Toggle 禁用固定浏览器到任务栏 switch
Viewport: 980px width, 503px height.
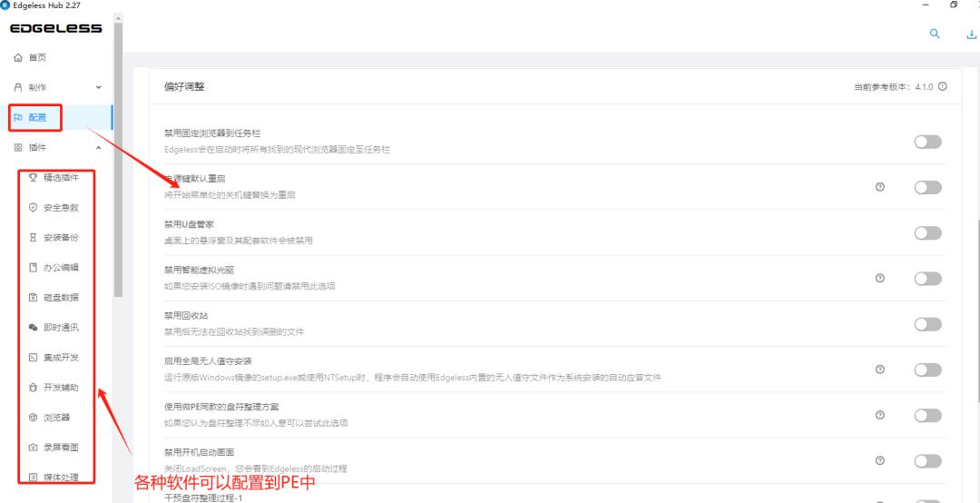[x=927, y=142]
